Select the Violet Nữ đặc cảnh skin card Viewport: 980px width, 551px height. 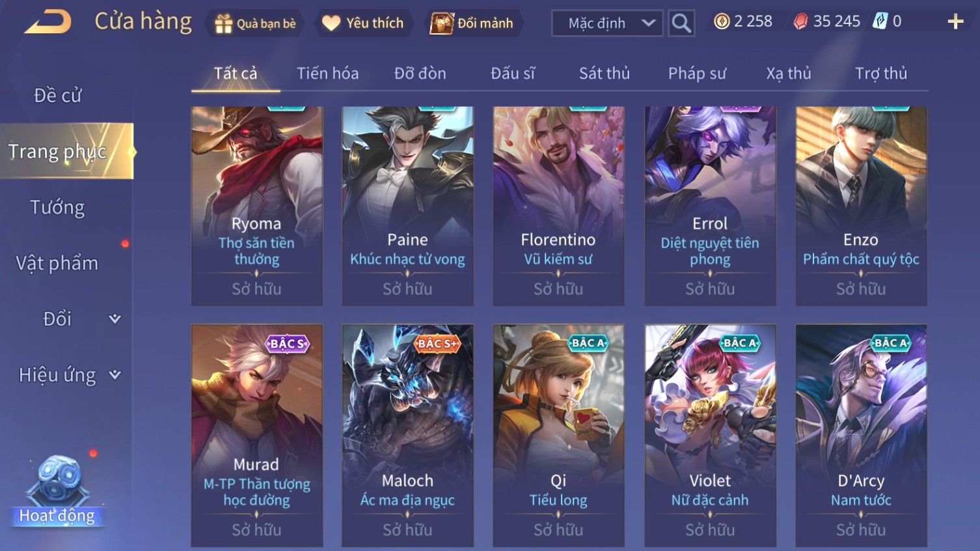(710, 435)
